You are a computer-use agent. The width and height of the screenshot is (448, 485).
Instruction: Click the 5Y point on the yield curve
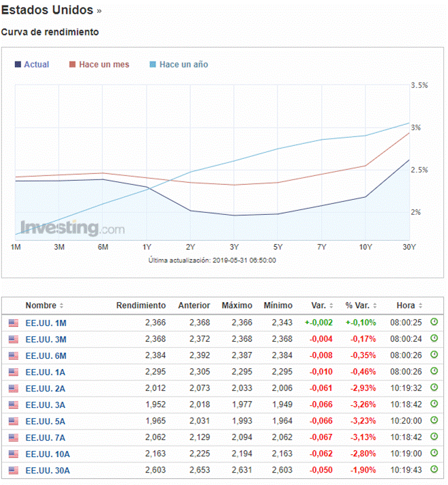[278, 214]
